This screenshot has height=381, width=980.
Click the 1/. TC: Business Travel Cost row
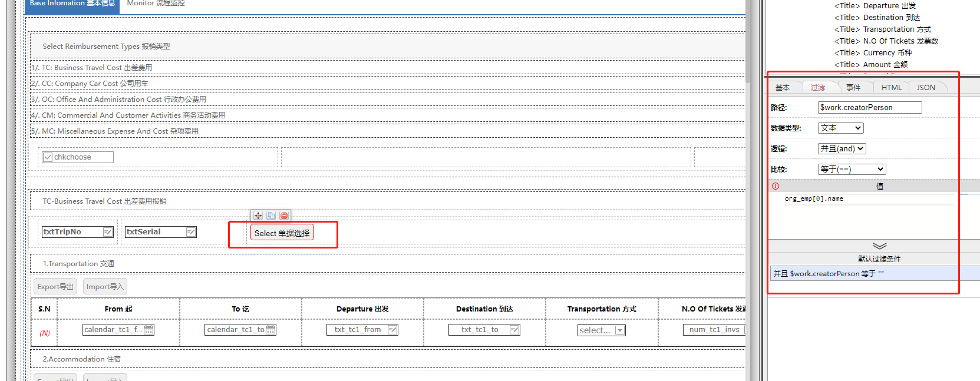[x=388, y=68]
